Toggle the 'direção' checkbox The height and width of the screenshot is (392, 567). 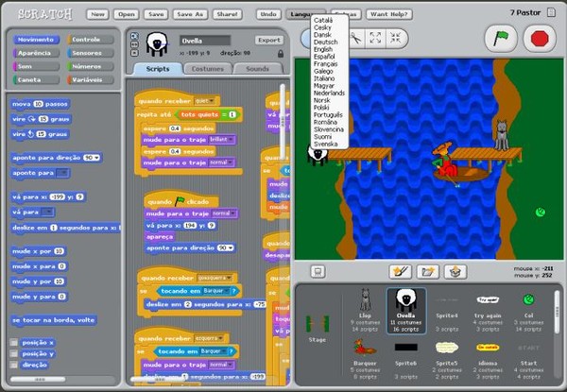(x=14, y=365)
